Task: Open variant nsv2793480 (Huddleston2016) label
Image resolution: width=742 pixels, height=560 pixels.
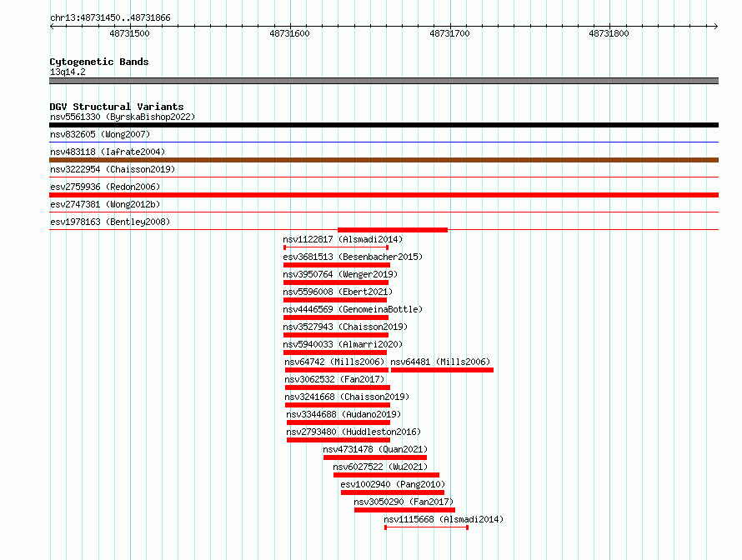Action: [x=353, y=432]
